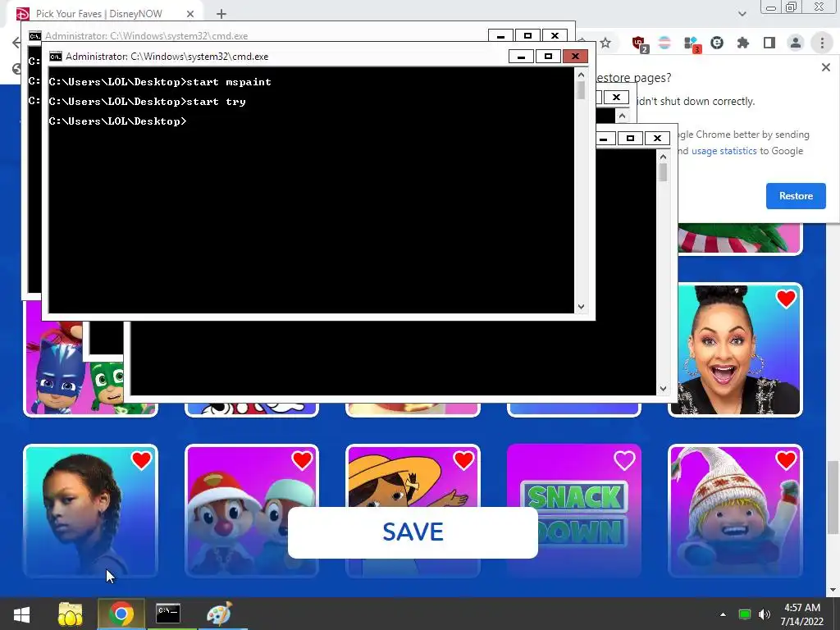Toggle heart on the winter-hat gnome card
This screenshot has width=840, height=630.
click(x=786, y=460)
